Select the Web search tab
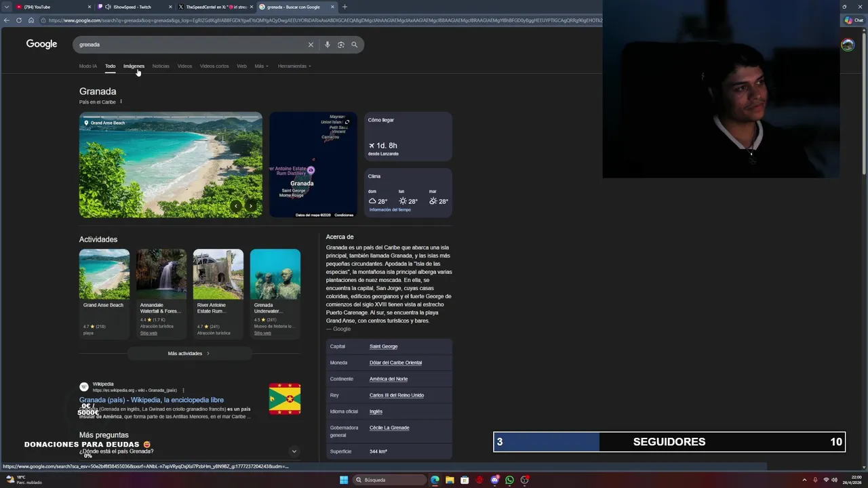The image size is (868, 488). point(241,66)
